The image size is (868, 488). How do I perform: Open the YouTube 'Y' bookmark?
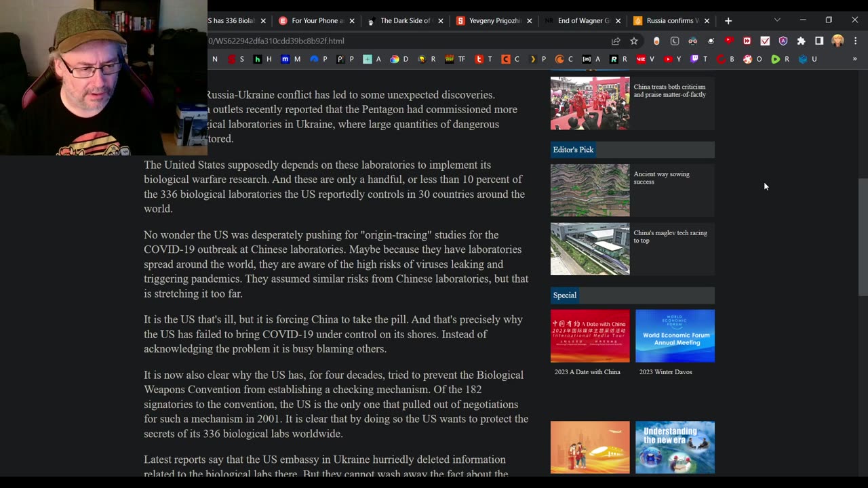[x=673, y=59]
